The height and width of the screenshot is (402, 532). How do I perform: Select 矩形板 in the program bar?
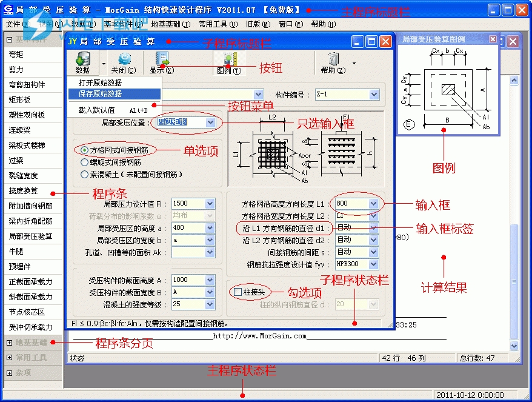pos(33,100)
